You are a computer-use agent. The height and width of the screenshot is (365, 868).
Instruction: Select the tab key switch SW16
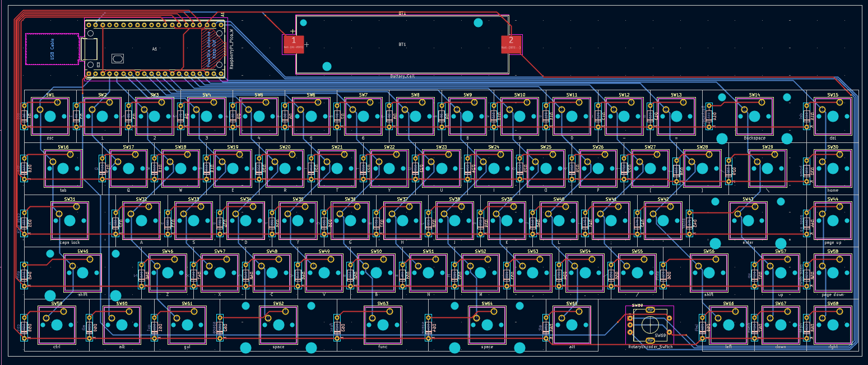click(x=63, y=167)
